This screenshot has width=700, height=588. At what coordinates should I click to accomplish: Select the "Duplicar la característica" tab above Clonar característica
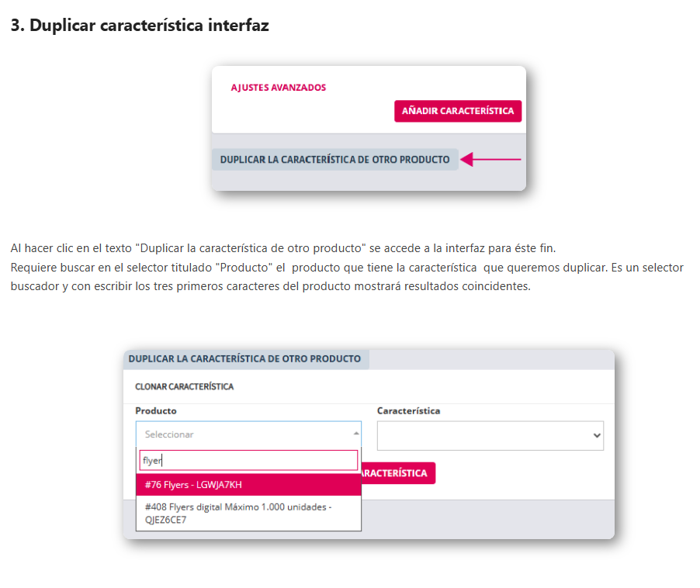click(x=244, y=359)
